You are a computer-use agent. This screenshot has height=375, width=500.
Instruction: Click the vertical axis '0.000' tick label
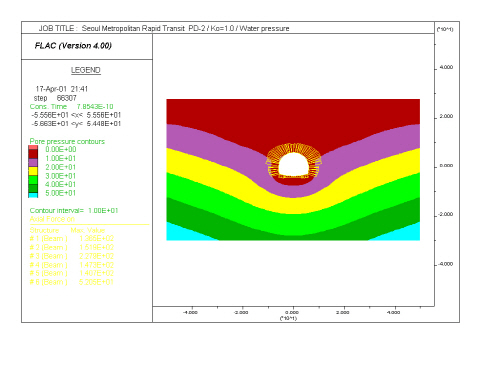click(446, 166)
